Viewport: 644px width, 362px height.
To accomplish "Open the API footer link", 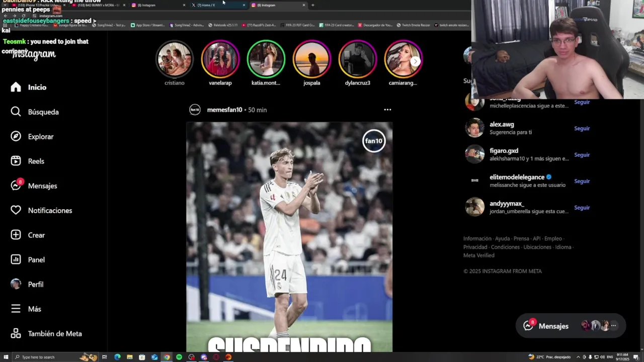I will (x=536, y=239).
